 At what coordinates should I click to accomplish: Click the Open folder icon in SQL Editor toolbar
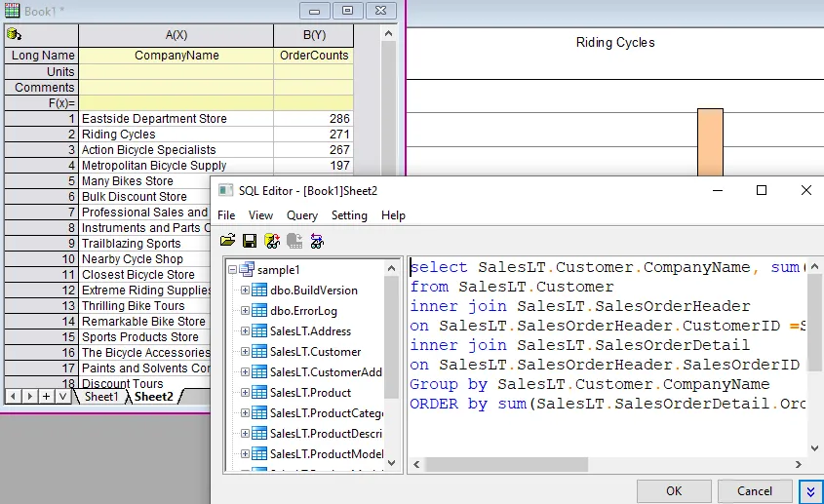[227, 241]
